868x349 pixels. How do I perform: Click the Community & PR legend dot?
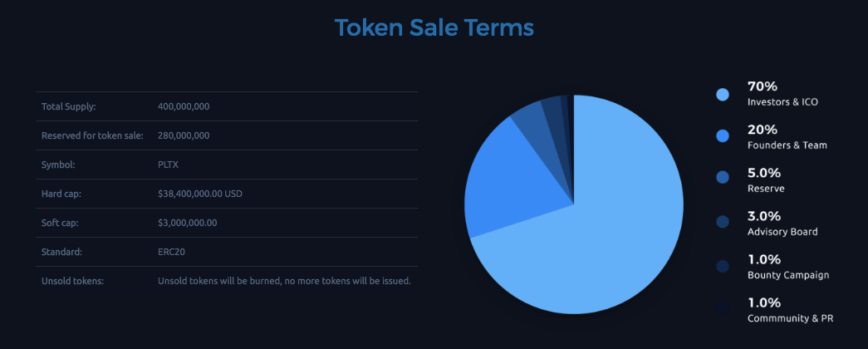pos(723,308)
